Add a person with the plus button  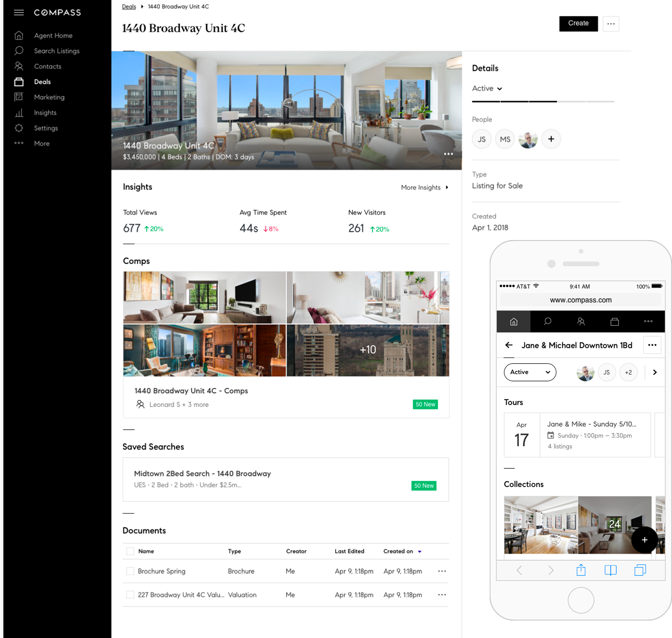point(551,139)
